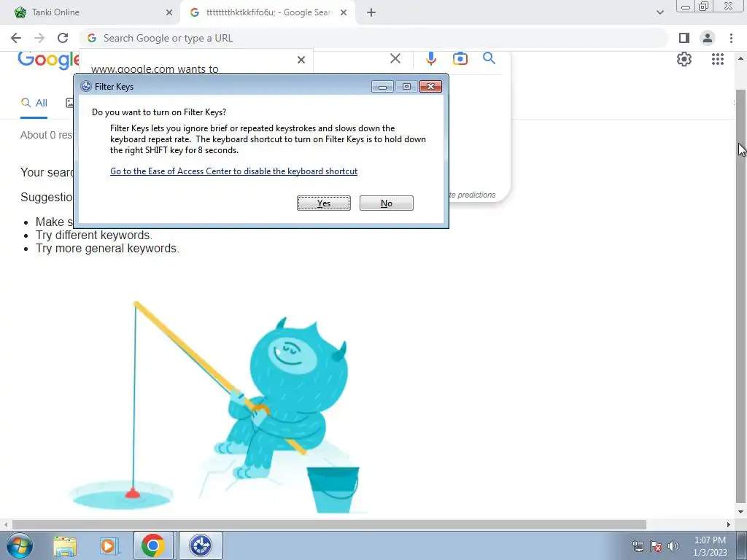Viewport: 747px width, 560px height.
Task: Start a Google voice search
Action: (431, 58)
